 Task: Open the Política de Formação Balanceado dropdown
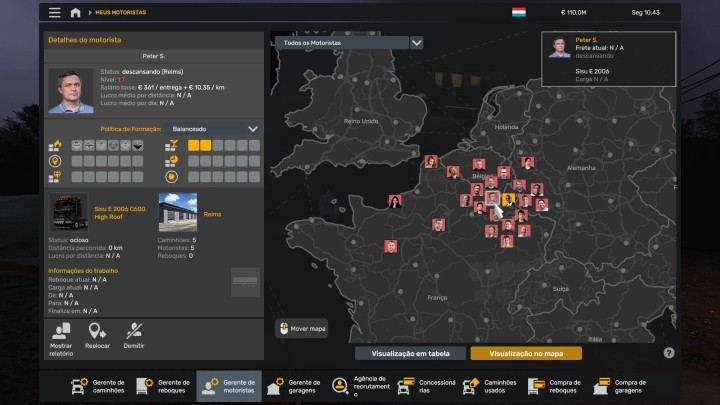coord(214,129)
